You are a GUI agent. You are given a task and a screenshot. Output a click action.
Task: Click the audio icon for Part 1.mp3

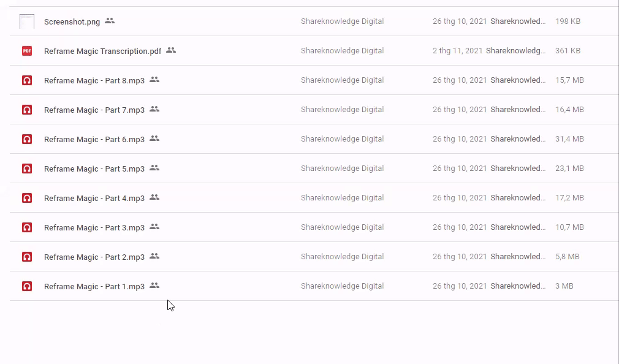[27, 286]
